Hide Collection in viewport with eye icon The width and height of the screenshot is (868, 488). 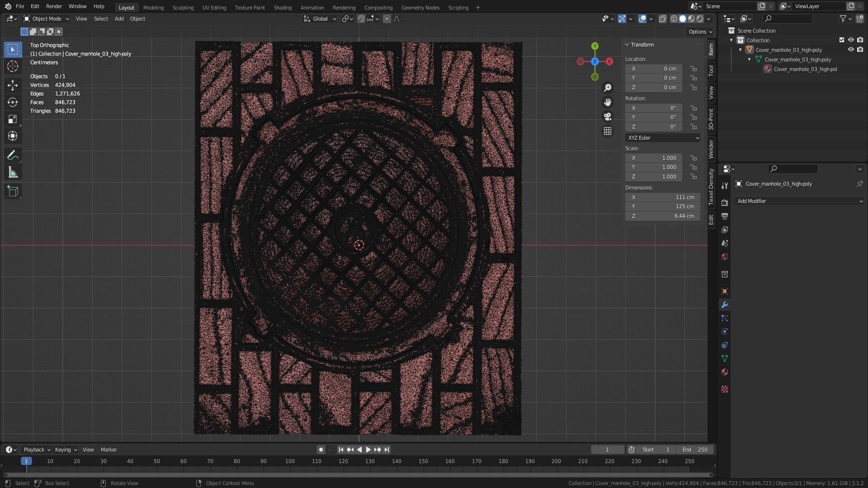point(851,40)
